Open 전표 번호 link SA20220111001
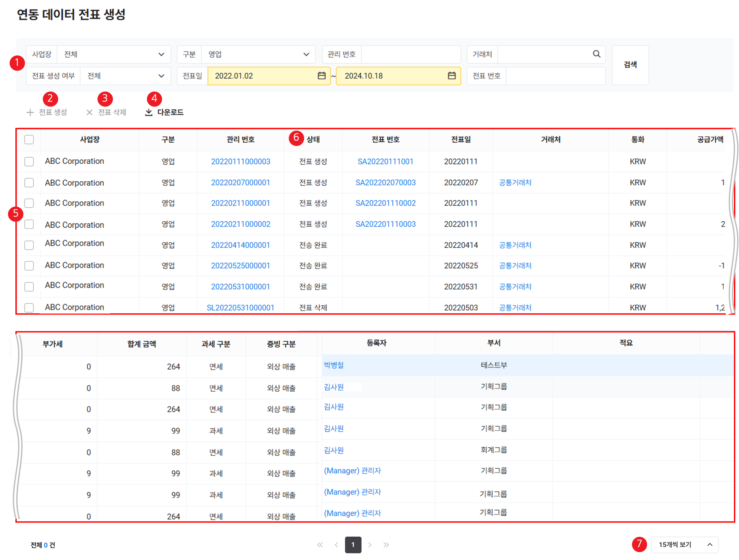 point(385,161)
